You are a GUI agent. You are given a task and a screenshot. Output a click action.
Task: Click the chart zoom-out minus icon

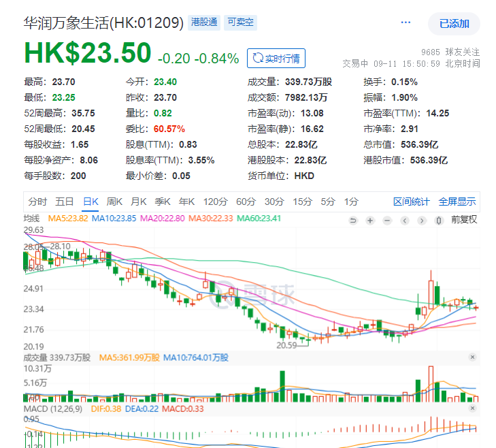pyautogui.click(x=387, y=221)
